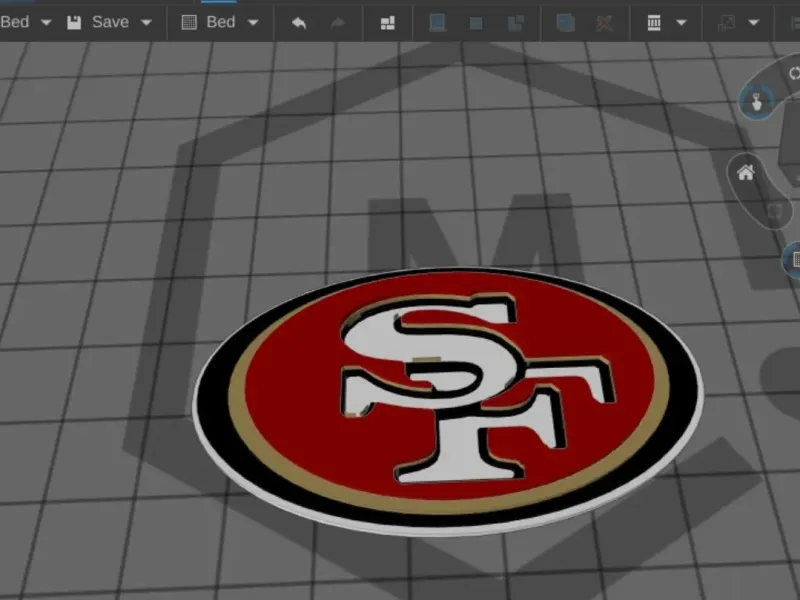Click the duplicate stacked-squares icon

point(565,22)
